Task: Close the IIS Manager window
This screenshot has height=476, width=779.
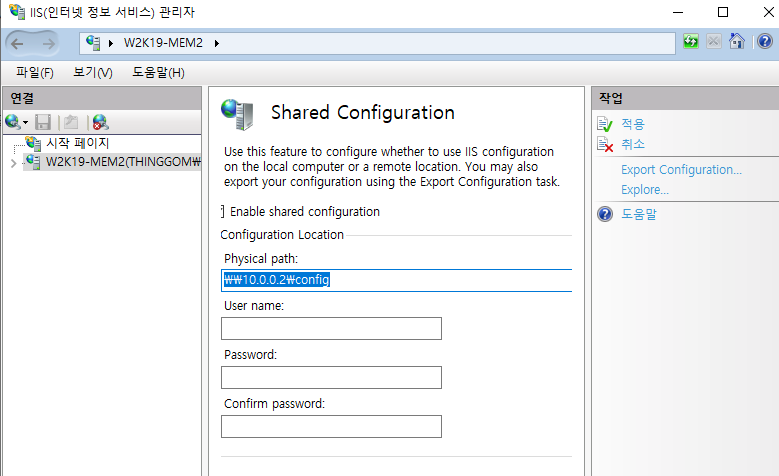Action: click(x=768, y=12)
